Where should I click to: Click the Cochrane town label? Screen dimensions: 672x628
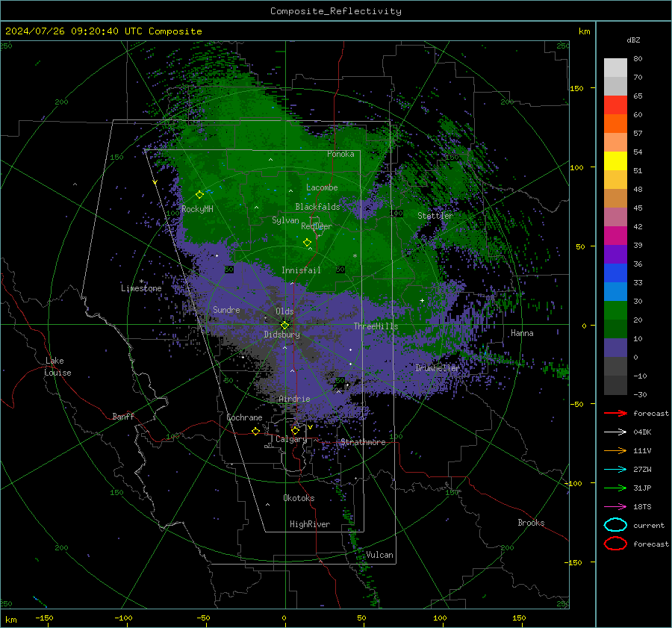coord(244,417)
